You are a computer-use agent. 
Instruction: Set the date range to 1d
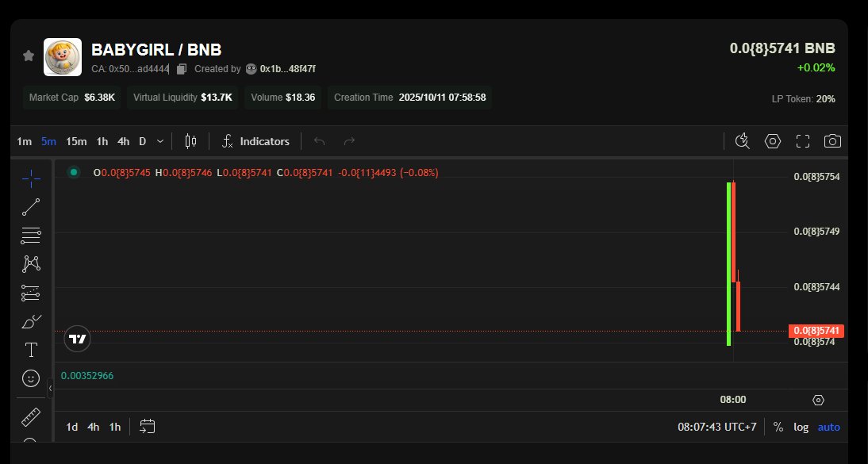coord(72,427)
